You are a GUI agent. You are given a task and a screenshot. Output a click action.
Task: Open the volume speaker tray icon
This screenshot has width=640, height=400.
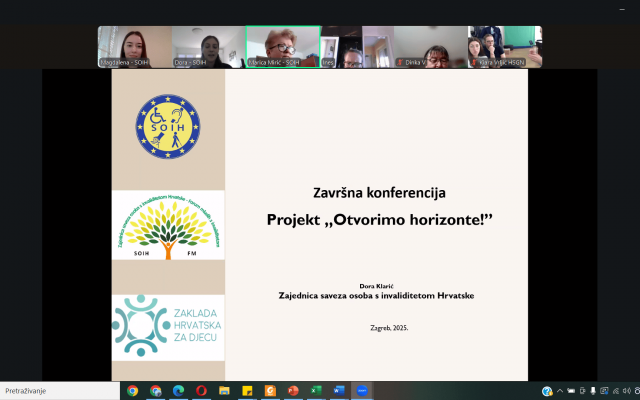point(627,391)
